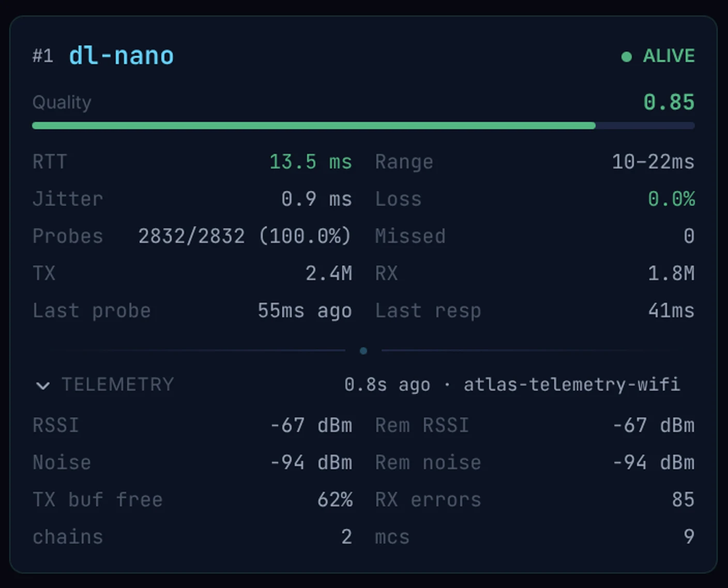Select the TELEMETRY section header
This screenshot has width=728, height=588.
[118, 384]
